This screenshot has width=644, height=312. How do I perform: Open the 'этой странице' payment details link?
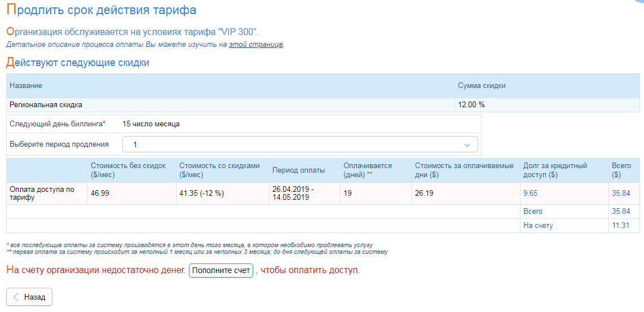[256, 45]
